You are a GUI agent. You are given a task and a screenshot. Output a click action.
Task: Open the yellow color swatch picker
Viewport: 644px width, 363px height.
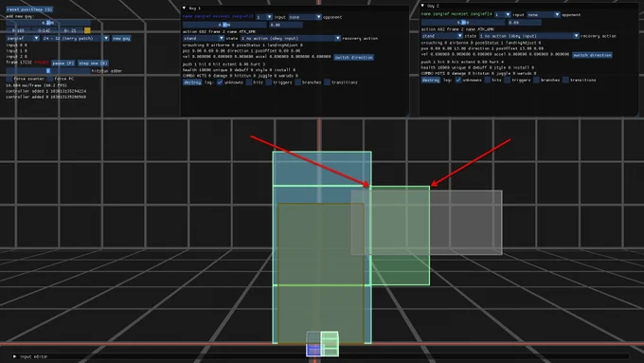[x=87, y=30]
